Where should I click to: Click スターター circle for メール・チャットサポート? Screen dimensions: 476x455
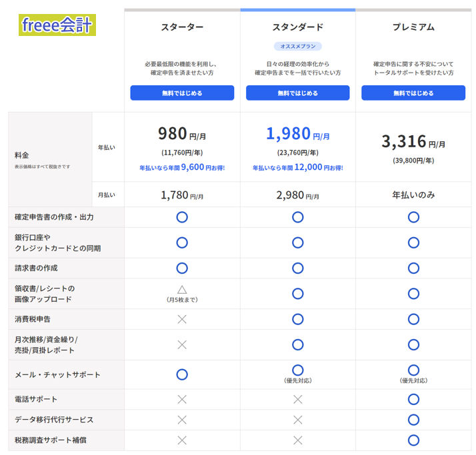click(x=182, y=374)
